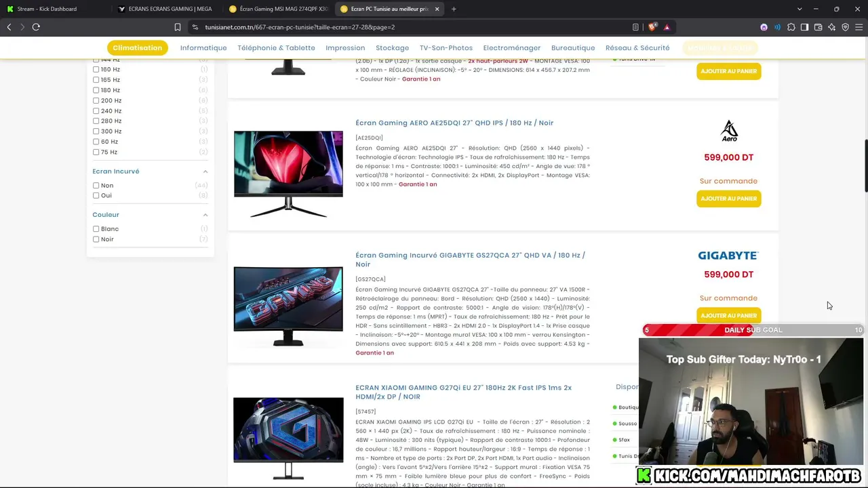Enable the 180 Hz filter

[96, 90]
